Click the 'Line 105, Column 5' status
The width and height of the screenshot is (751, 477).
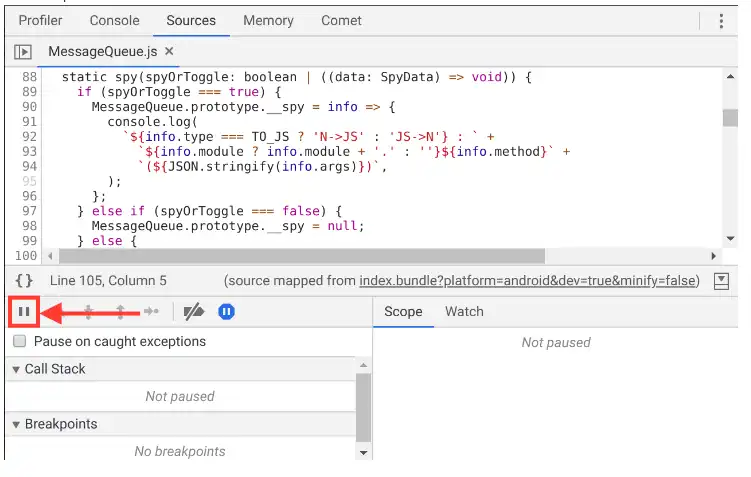click(x=108, y=281)
